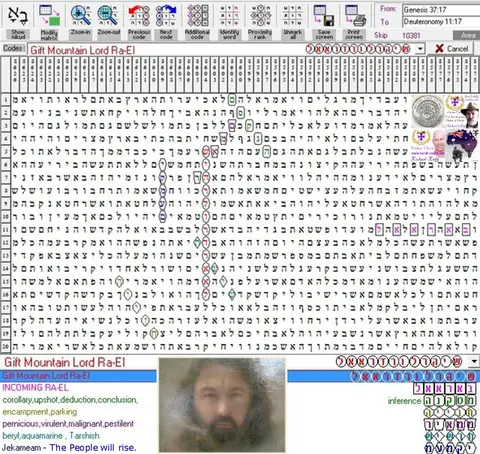The image size is (480, 454).
Task: Click the silver coin image
Action: click(x=428, y=111)
